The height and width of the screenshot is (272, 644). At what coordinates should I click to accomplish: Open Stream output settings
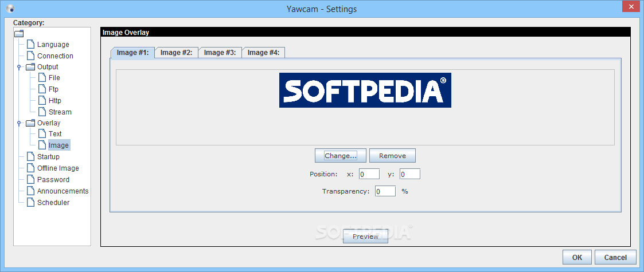click(x=60, y=112)
